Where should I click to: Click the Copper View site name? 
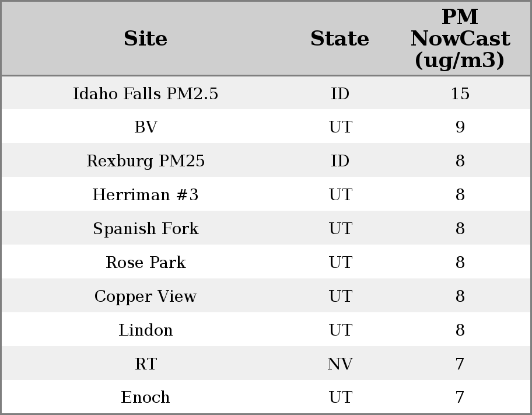click(x=145, y=297)
